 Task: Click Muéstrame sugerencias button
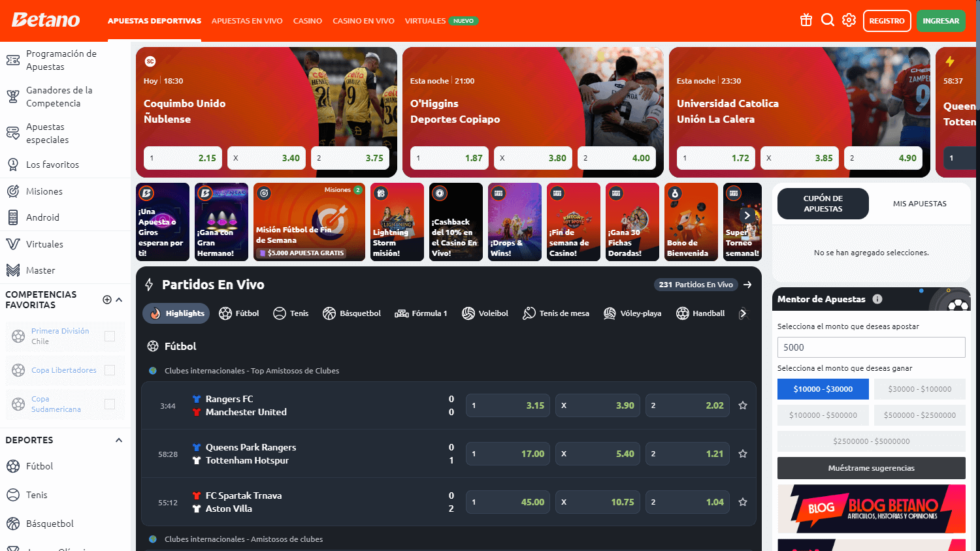[872, 468]
